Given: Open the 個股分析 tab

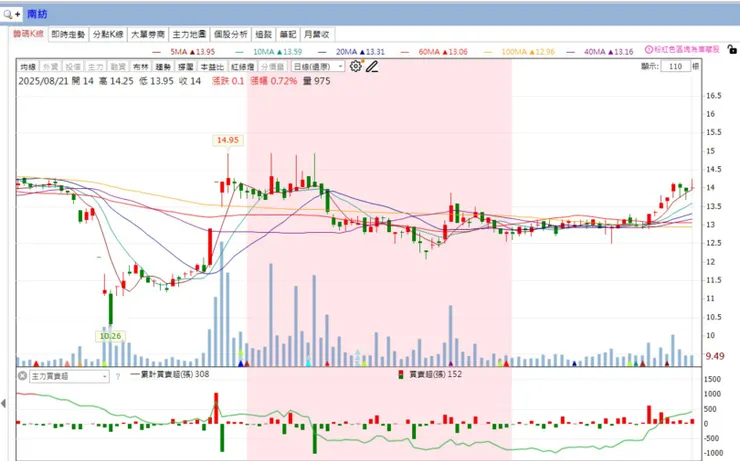Looking at the screenshot, I should point(230,34).
